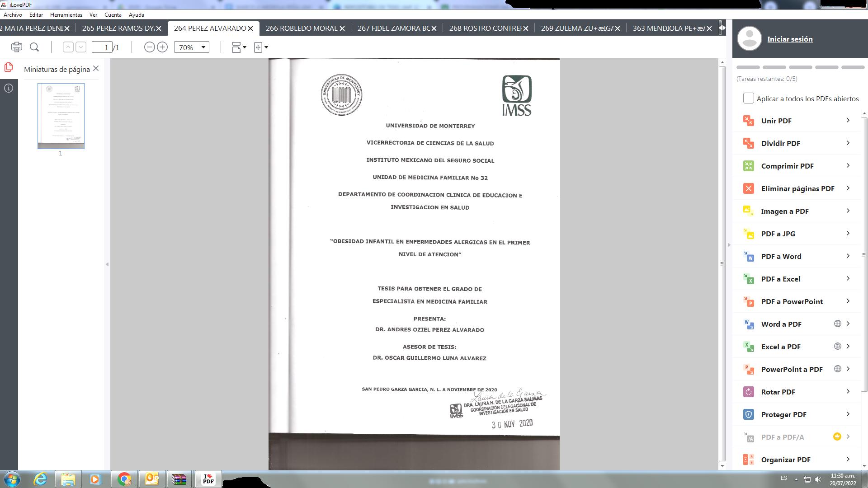
Task: Click the Word a PDF icon
Action: (749, 324)
